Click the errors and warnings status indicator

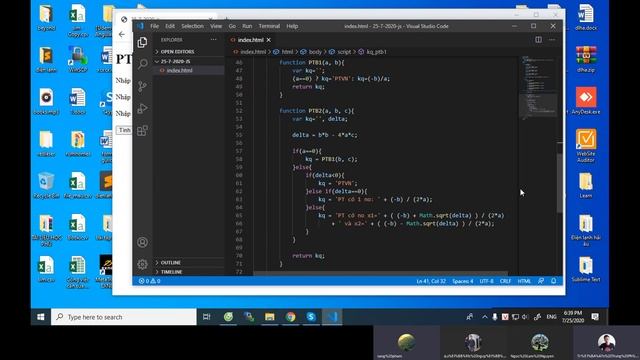tap(149, 281)
